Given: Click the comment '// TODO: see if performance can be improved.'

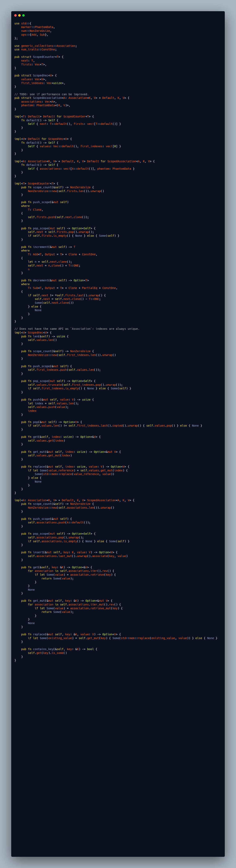Looking at the screenshot, I should point(52,94).
